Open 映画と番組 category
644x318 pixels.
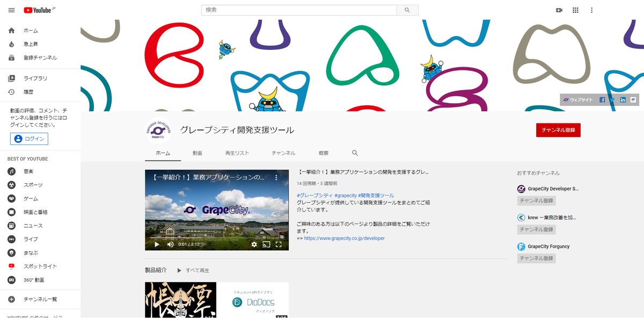point(40,212)
